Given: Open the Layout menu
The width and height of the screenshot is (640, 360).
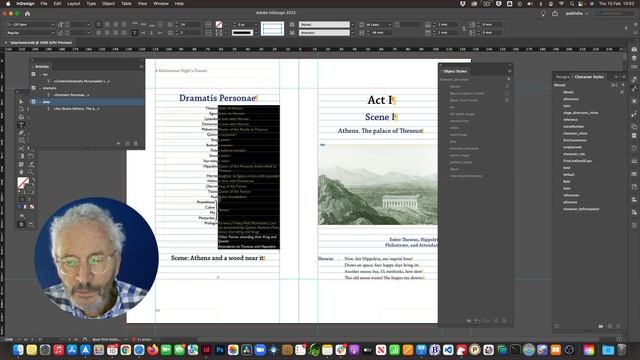Looking at the screenshot, I should 73,4.
